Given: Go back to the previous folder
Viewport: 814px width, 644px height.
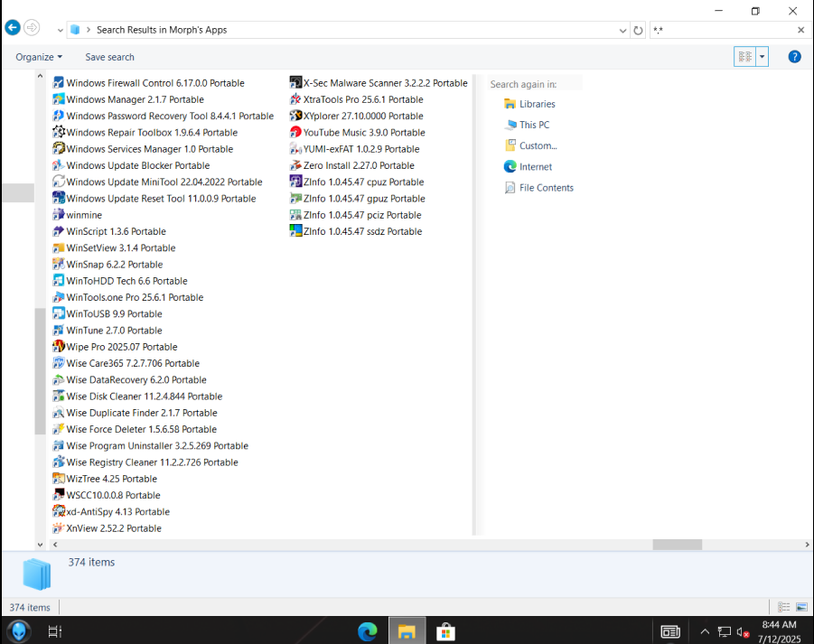Looking at the screenshot, I should [x=13, y=28].
